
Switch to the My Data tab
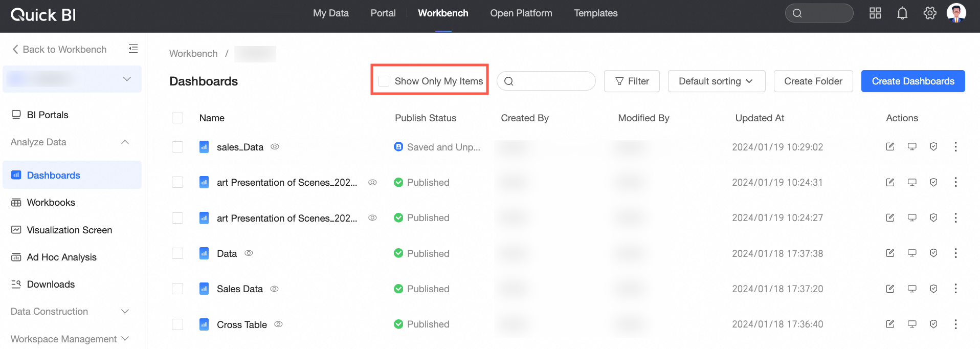pos(330,13)
